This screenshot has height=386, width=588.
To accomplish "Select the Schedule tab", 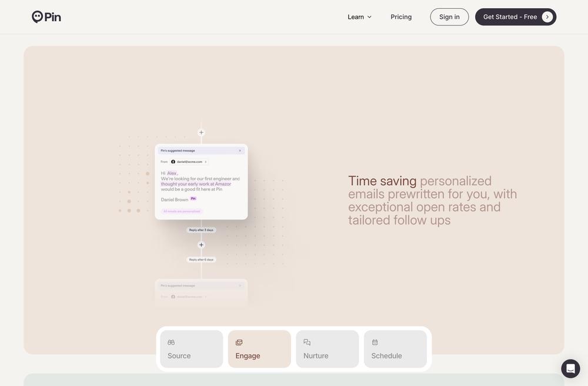I will tap(395, 349).
